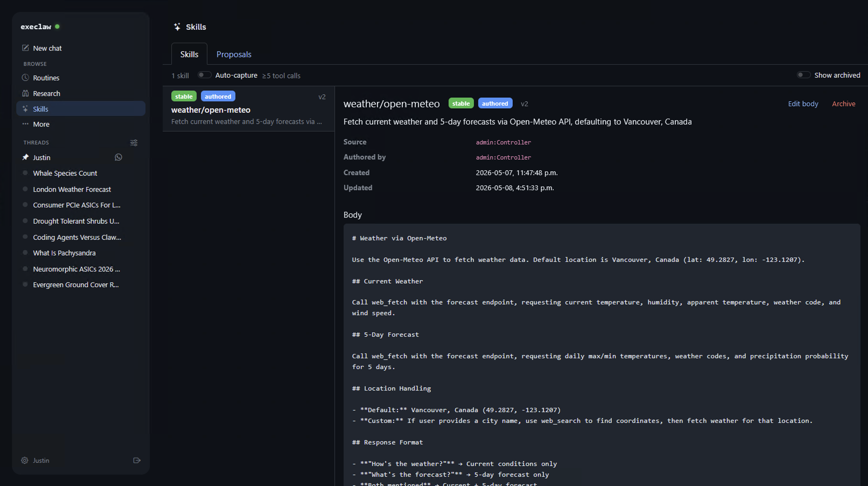The image size is (868, 486).
Task: Click the New chat compose icon
Action: pos(25,48)
